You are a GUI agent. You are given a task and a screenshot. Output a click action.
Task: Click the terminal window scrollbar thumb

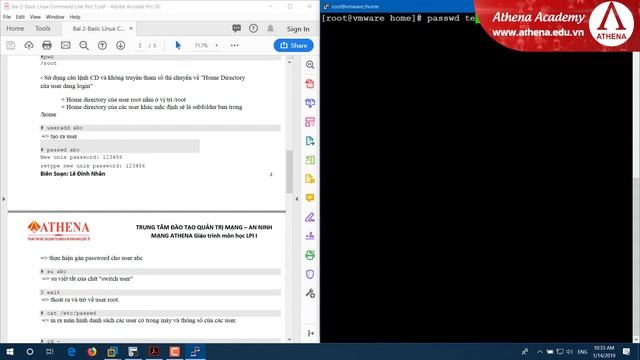tap(636, 114)
